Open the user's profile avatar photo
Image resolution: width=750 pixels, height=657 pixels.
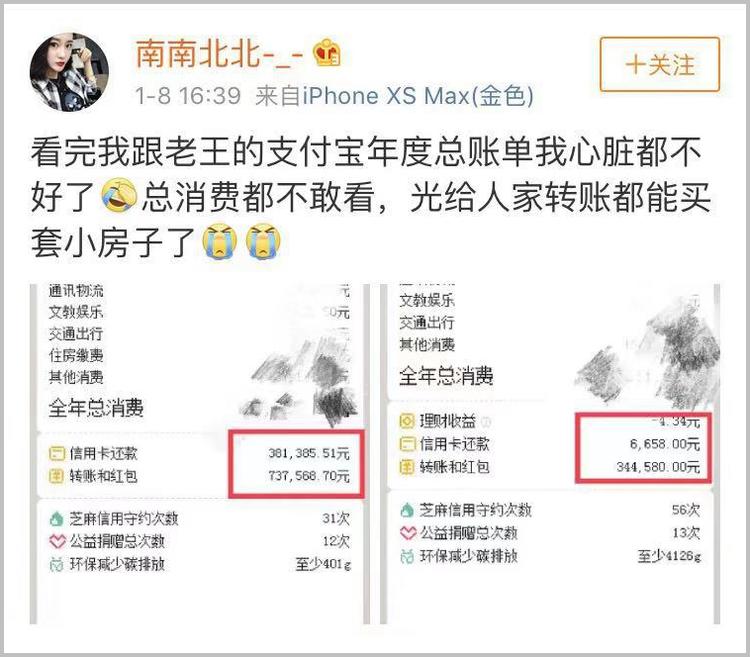[x=69, y=72]
